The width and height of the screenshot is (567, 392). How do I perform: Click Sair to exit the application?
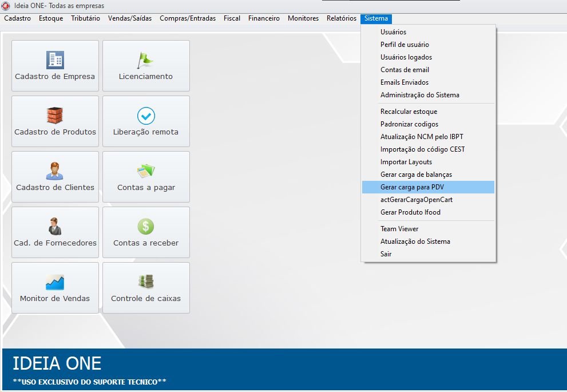(386, 254)
